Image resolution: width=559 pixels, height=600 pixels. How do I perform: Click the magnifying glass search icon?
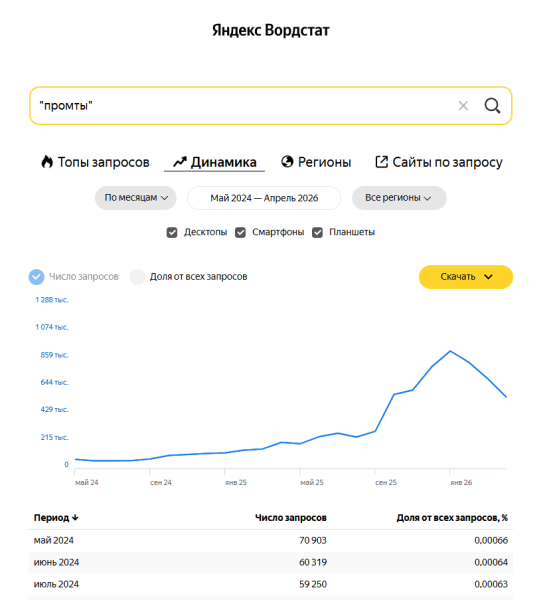492,106
